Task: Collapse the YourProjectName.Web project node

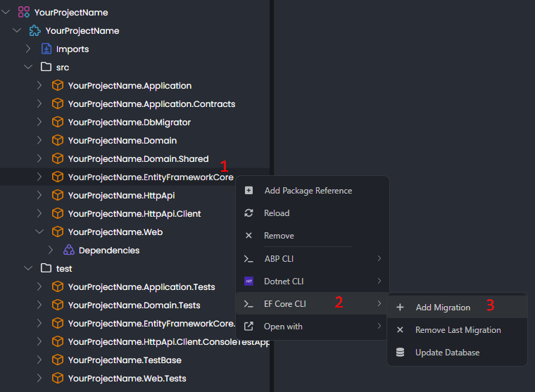Action: pos(39,232)
